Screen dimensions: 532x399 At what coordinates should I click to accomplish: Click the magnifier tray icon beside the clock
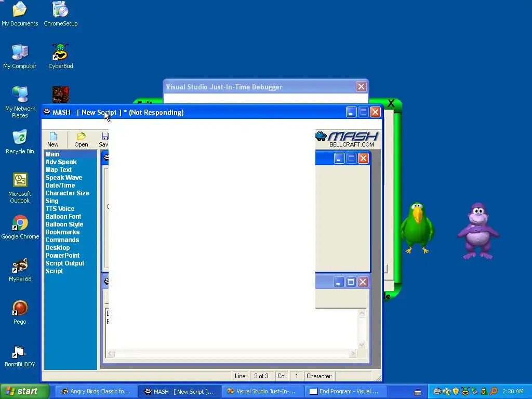[x=494, y=392]
